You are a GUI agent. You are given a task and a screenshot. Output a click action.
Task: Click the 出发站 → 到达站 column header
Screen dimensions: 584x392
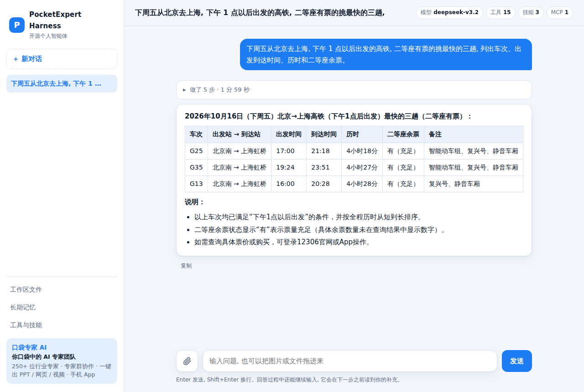[240, 134]
